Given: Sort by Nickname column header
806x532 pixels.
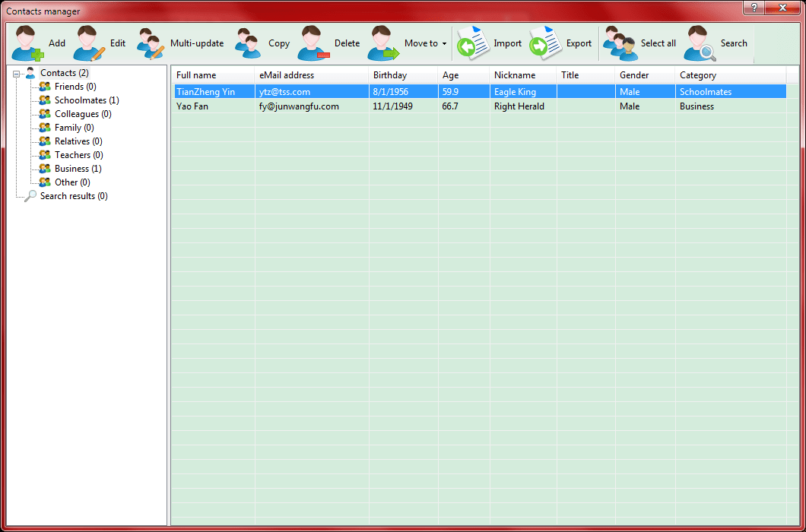Looking at the screenshot, I should click(x=523, y=75).
